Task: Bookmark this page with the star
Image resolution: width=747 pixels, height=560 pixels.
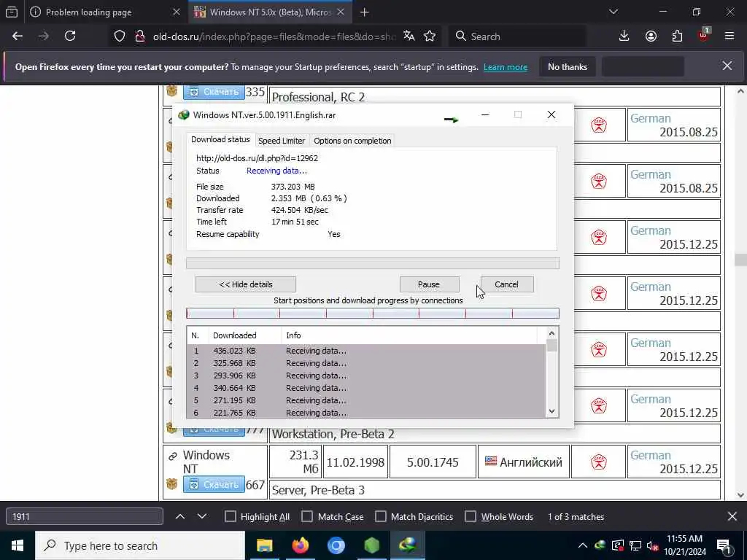Action: [x=430, y=36]
